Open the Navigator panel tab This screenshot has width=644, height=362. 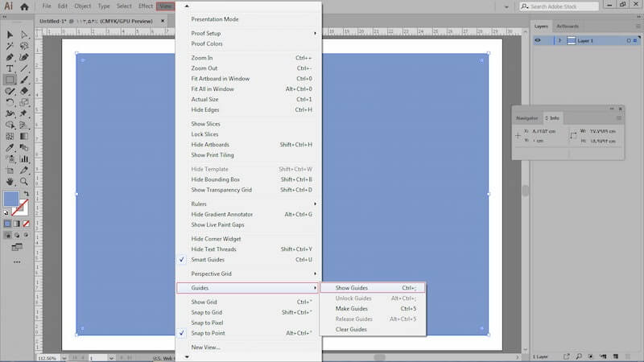point(526,118)
